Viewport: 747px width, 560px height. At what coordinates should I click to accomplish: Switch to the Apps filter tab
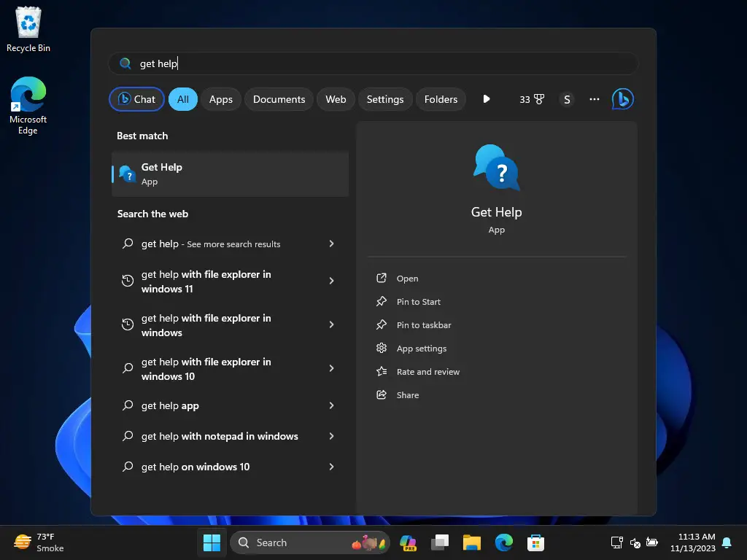220,99
